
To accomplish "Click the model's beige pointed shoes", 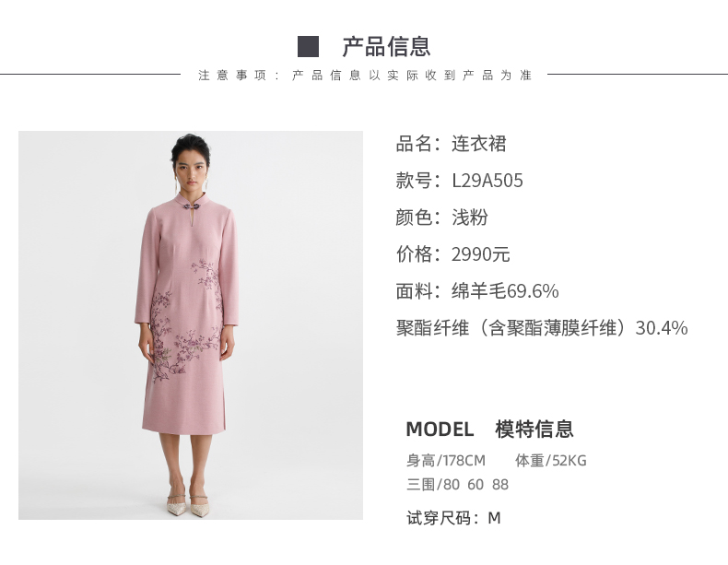I will (191, 505).
